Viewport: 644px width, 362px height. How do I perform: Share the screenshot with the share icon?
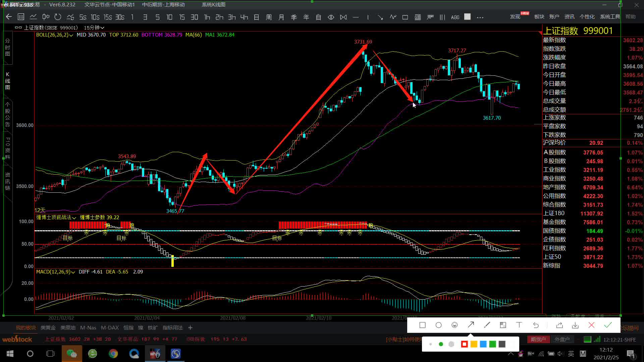coord(559,325)
